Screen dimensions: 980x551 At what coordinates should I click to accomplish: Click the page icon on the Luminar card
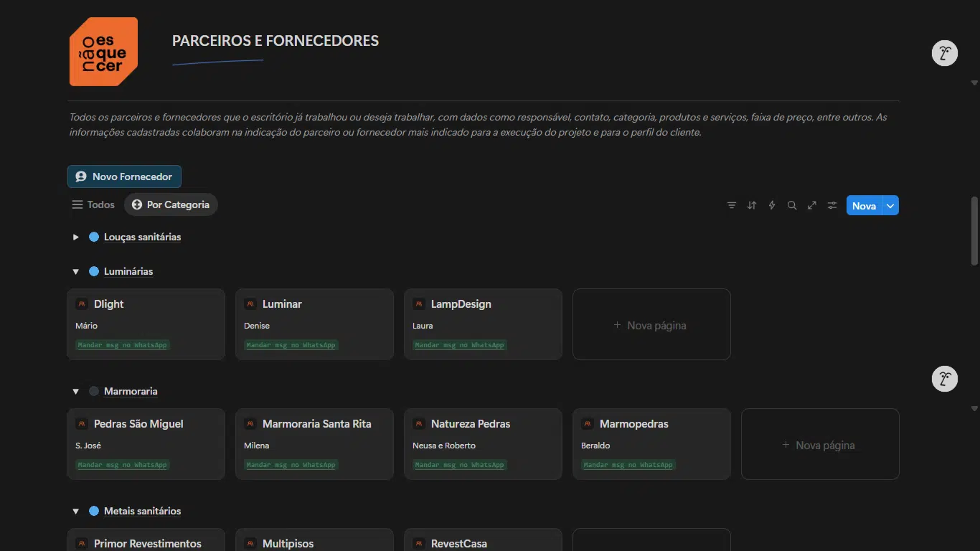tap(250, 304)
